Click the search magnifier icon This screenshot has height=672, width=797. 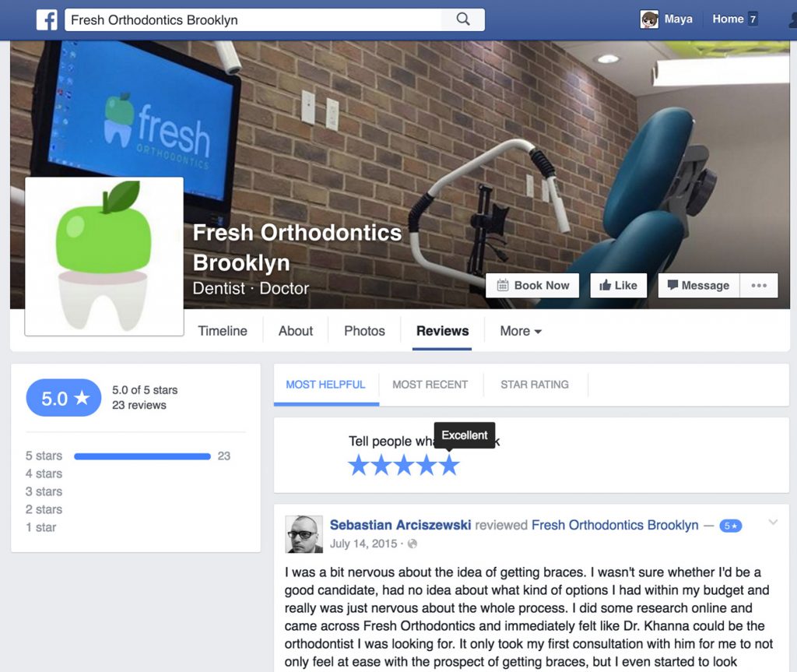pyautogui.click(x=463, y=19)
